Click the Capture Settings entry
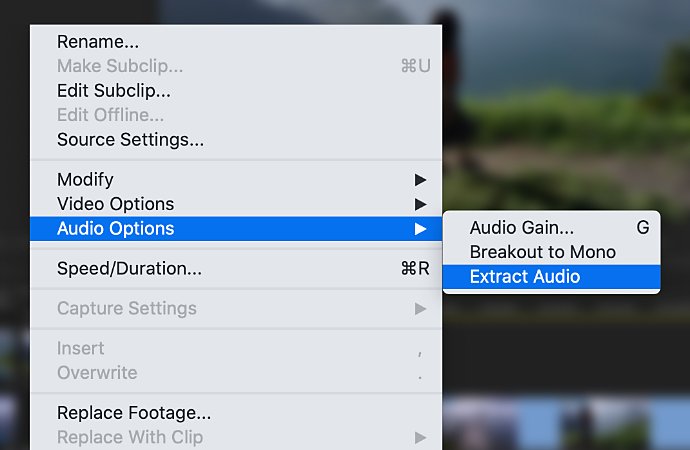The width and height of the screenshot is (690, 450). tap(236, 308)
